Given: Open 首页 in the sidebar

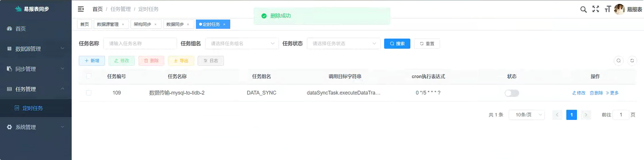Looking at the screenshot, I should coord(36,29).
